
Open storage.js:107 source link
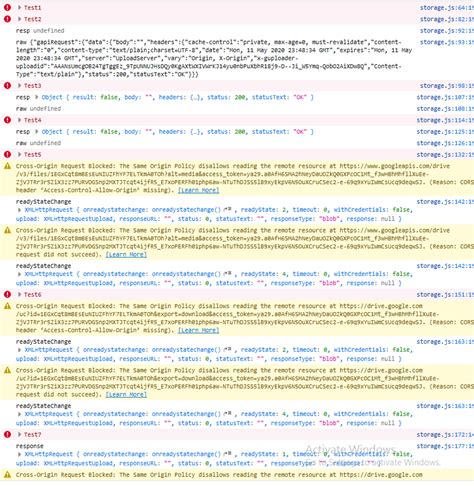tap(445, 97)
